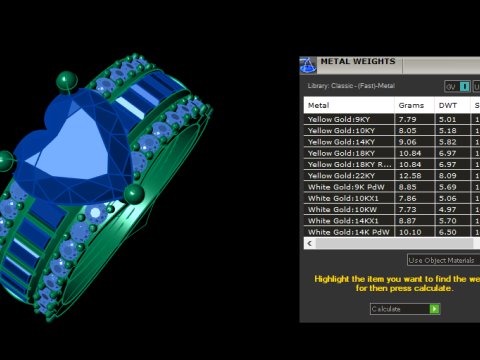Sort by the Metal column header
Screen dimensions: 480x360
click(349, 105)
